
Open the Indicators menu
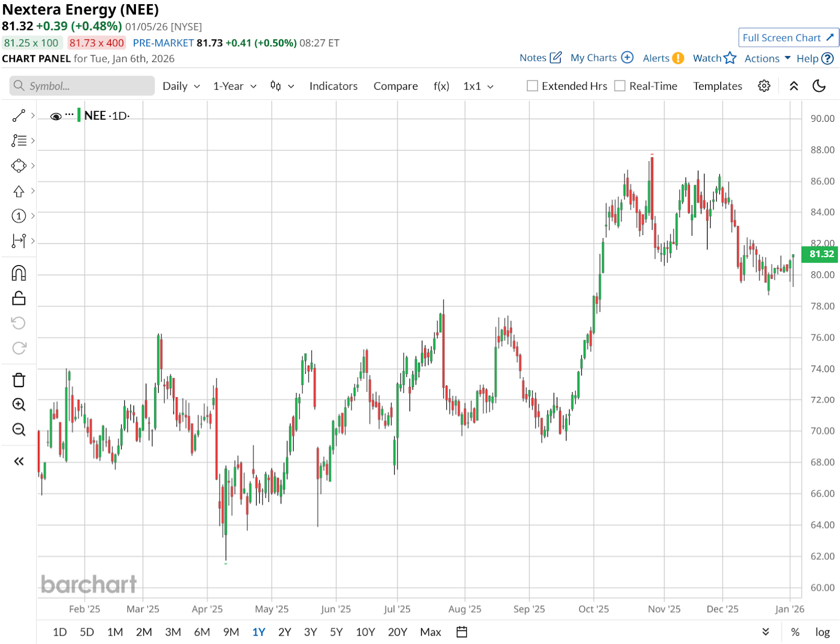(333, 86)
